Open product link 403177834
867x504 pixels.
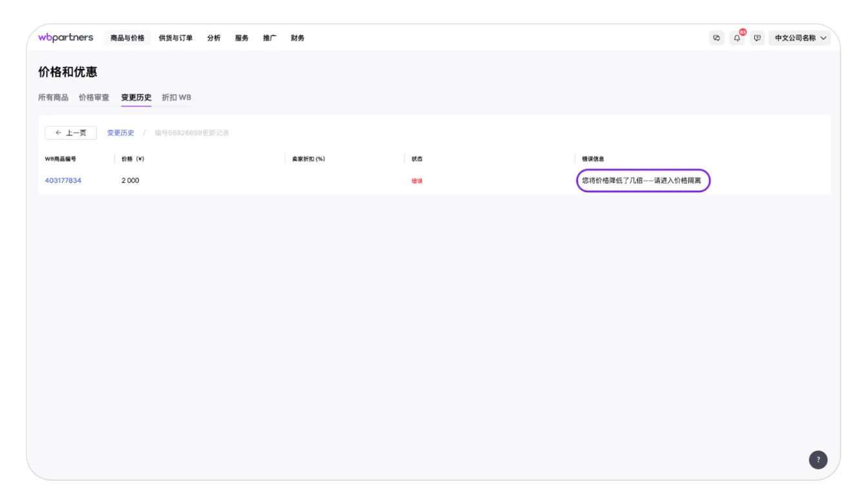pyautogui.click(x=63, y=180)
